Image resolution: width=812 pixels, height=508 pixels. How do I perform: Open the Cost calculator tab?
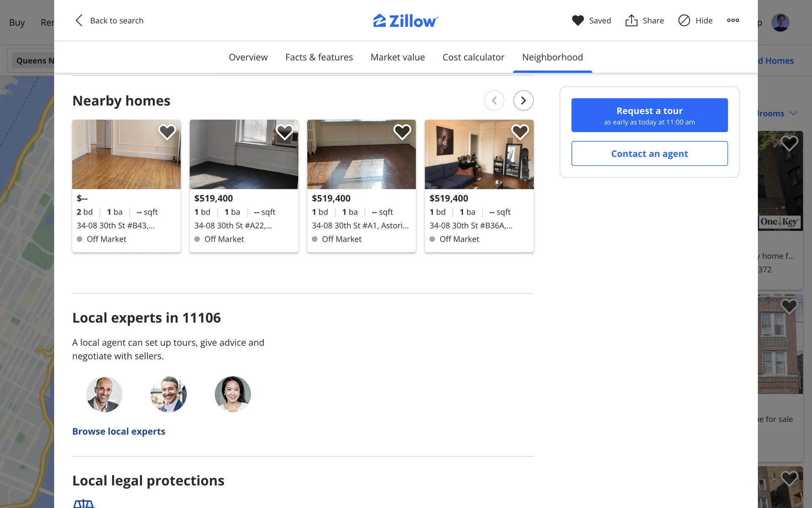pyautogui.click(x=473, y=57)
